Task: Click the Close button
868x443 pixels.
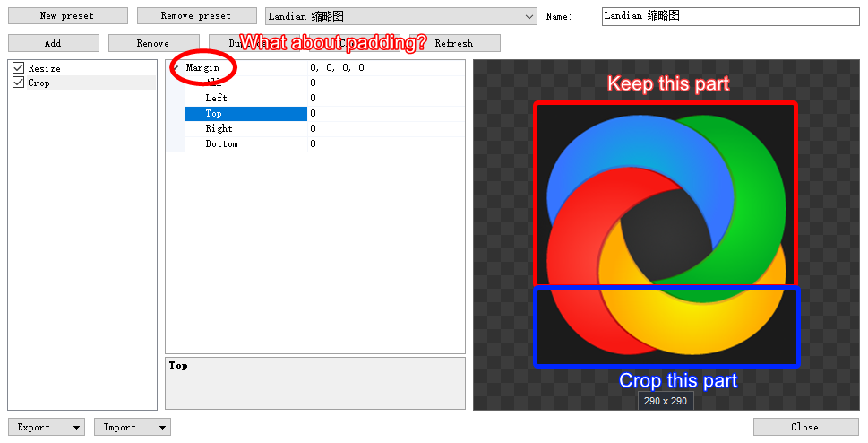Action: click(x=806, y=427)
